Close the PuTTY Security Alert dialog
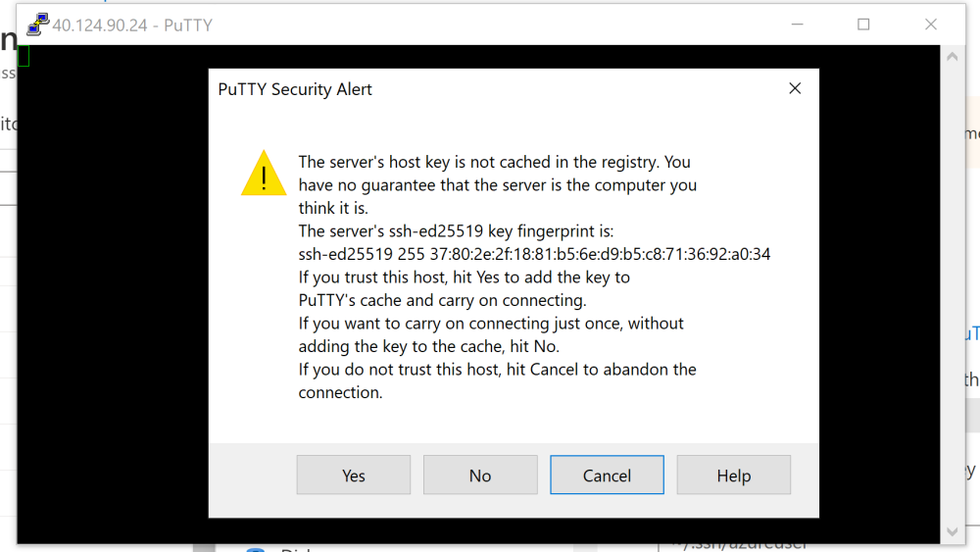 [795, 89]
